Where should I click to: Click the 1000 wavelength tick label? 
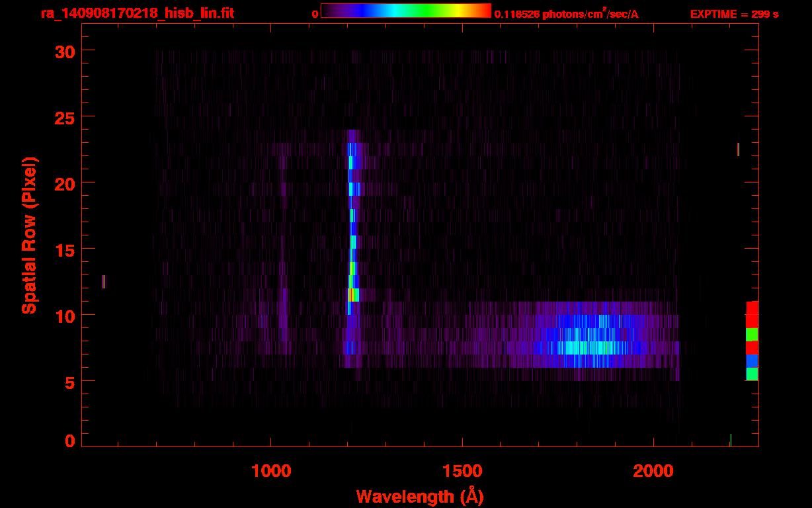tap(271, 472)
